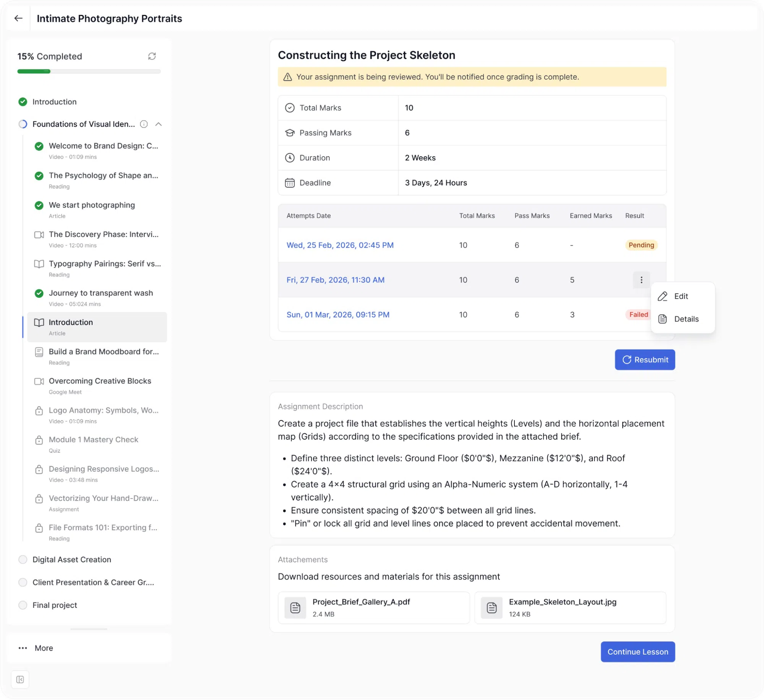
Task: Click the Total Marks checkmark icon
Action: pos(290,108)
